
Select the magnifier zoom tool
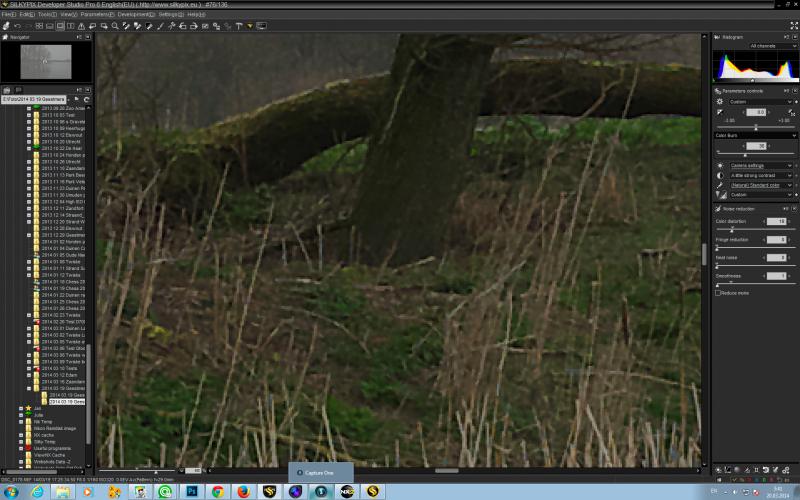pyautogui.click(x=115, y=26)
